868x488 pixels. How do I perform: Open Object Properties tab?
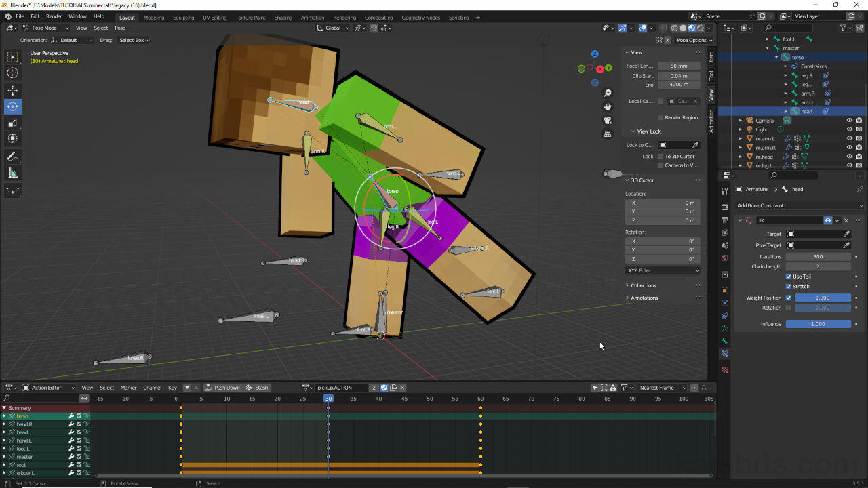[x=724, y=291]
